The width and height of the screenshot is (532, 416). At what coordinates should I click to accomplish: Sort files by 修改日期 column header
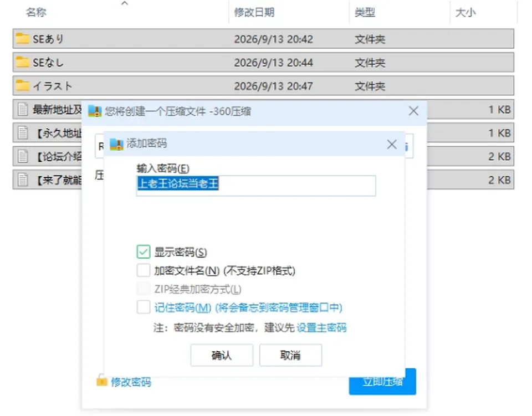coord(254,12)
